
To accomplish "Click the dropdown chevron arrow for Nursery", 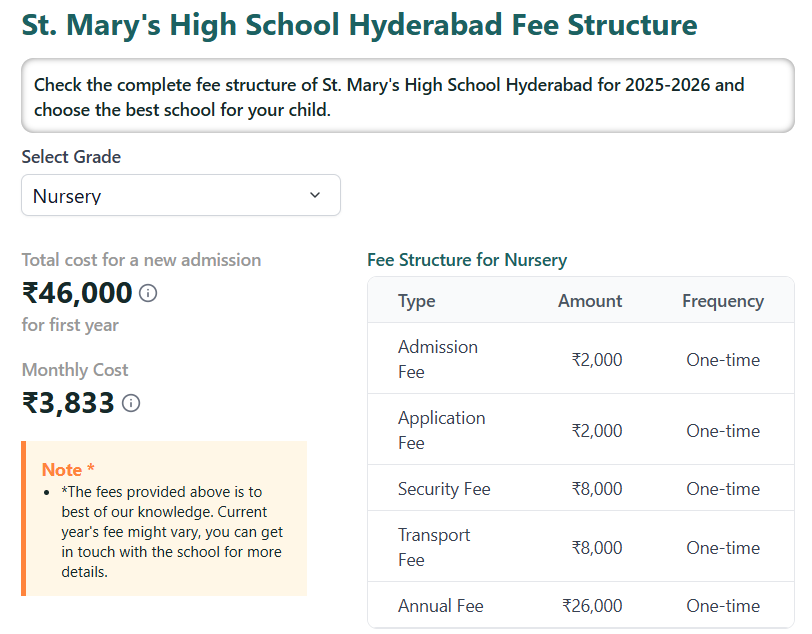I will [x=315, y=195].
